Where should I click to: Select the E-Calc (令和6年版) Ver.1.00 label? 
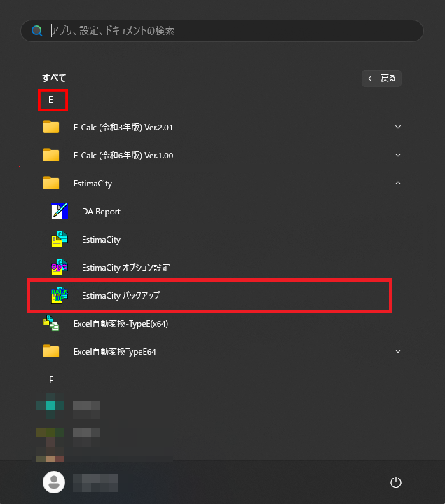click(123, 156)
